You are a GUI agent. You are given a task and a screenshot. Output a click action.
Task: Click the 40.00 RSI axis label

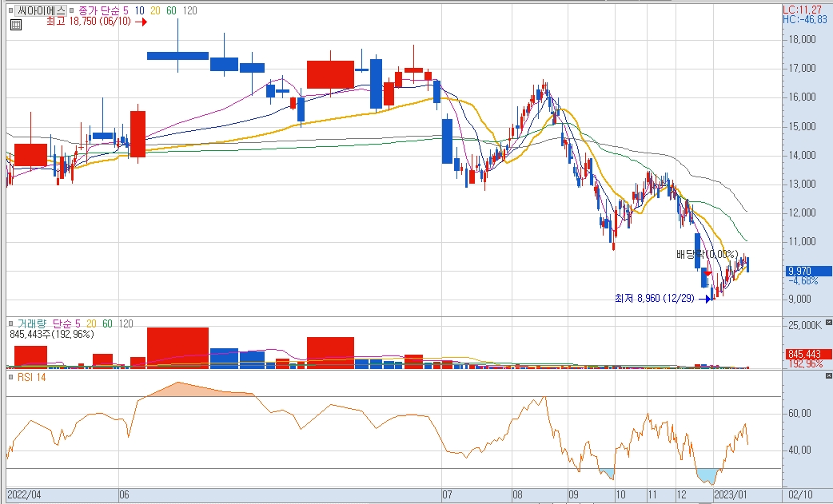click(x=799, y=450)
